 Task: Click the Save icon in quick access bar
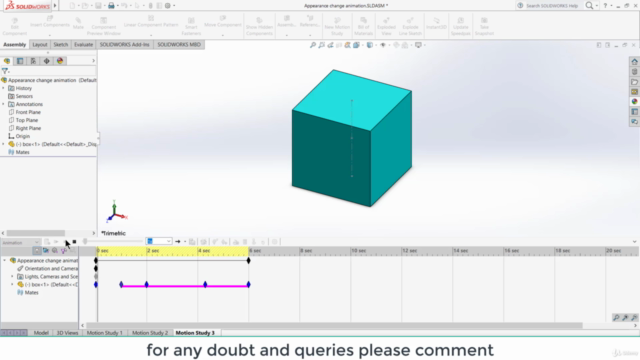pyautogui.click(x=98, y=6)
